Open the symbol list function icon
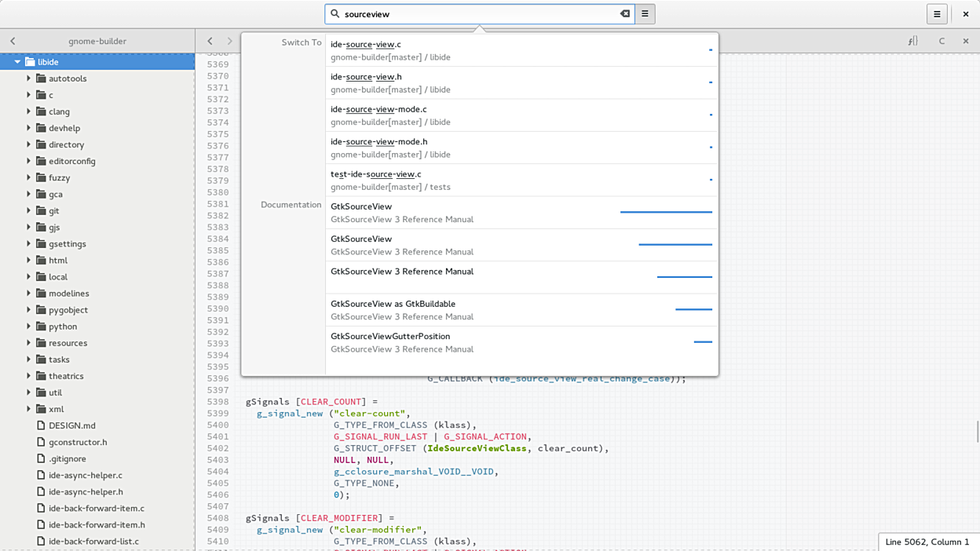Image resolution: width=980 pixels, height=551 pixels. click(x=912, y=41)
